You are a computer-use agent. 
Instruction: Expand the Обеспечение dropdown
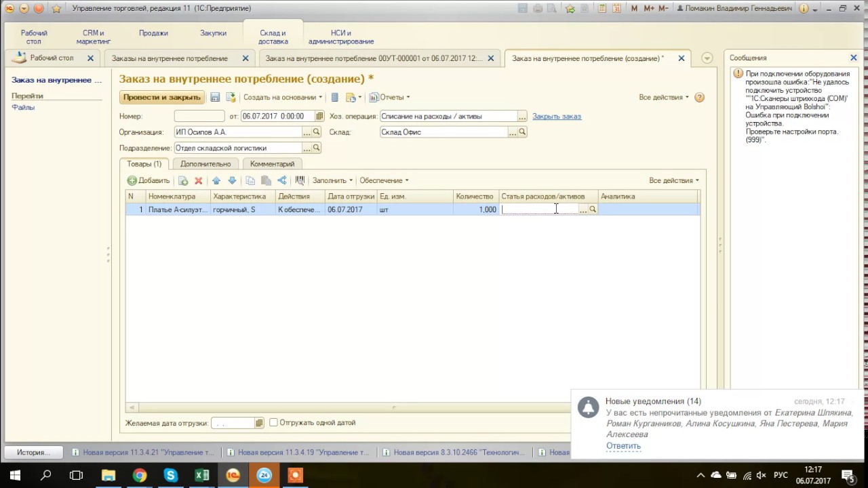point(384,180)
